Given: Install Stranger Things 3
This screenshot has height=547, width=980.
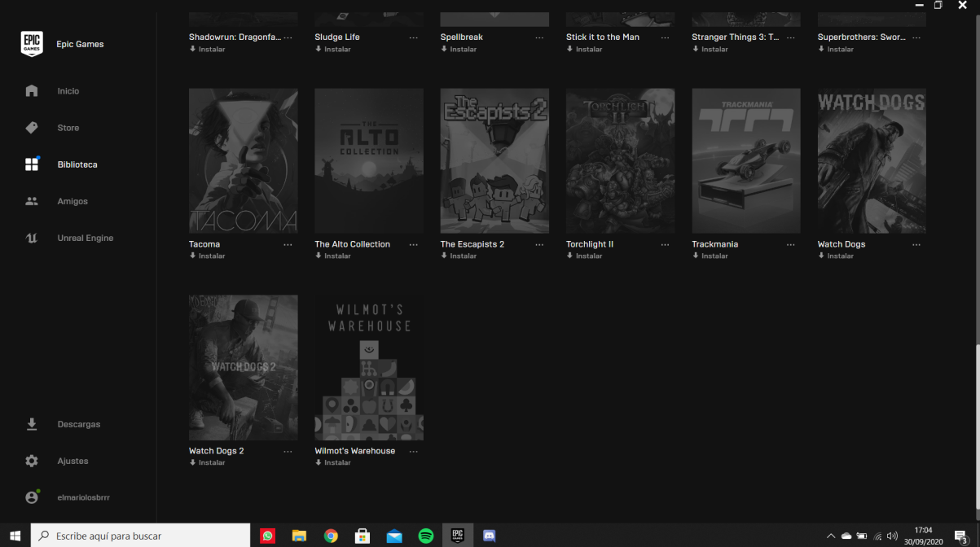Looking at the screenshot, I should click(x=710, y=49).
